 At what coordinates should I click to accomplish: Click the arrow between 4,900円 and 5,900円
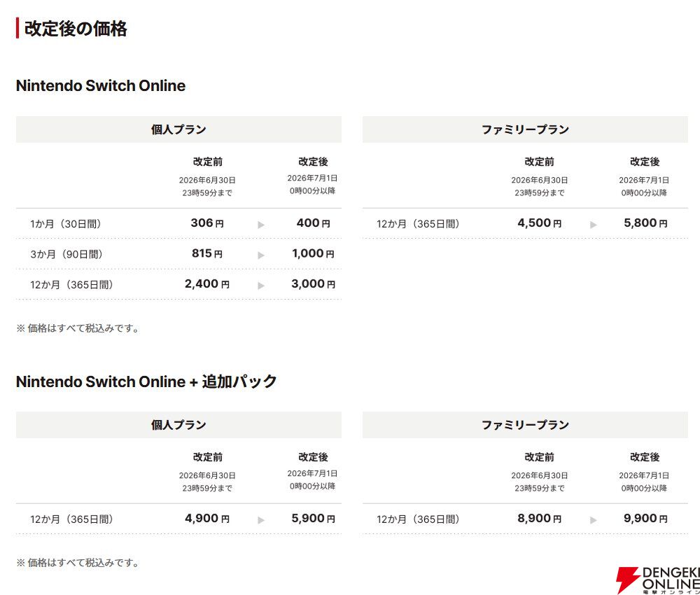point(261,520)
